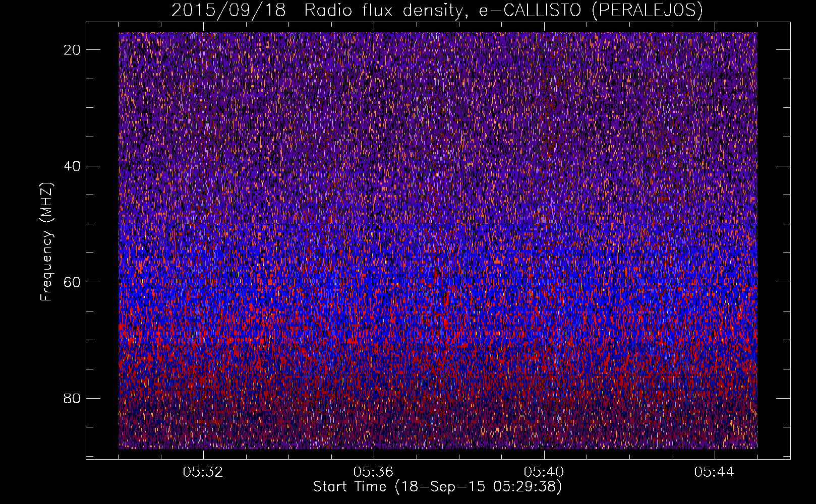
Task: Click the 05:44 time tick label
Action: 715,472
